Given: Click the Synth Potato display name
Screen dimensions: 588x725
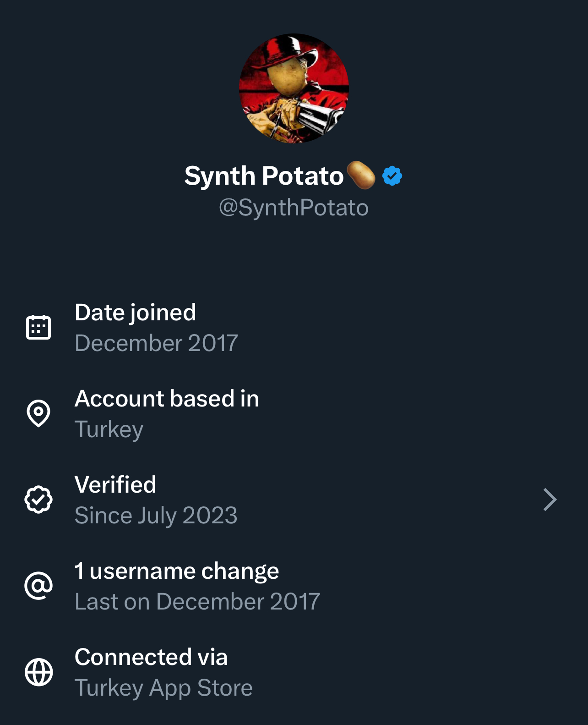Looking at the screenshot, I should coord(264,176).
